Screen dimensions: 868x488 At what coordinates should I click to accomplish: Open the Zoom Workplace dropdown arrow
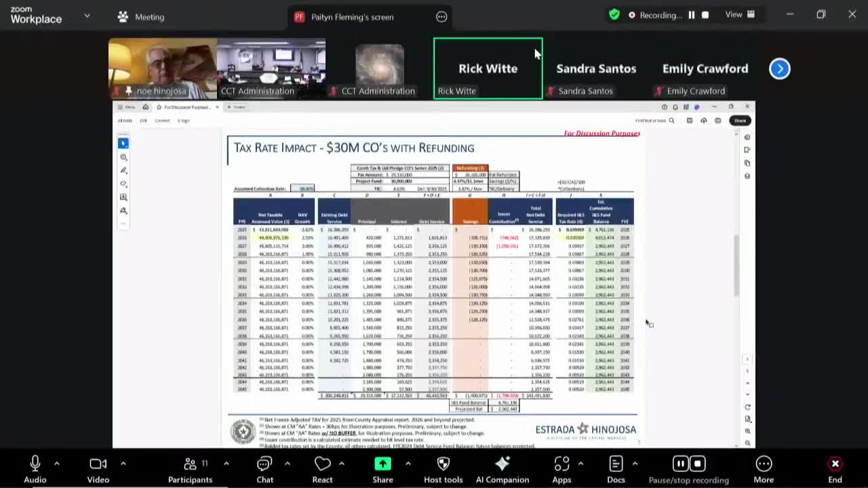87,15
